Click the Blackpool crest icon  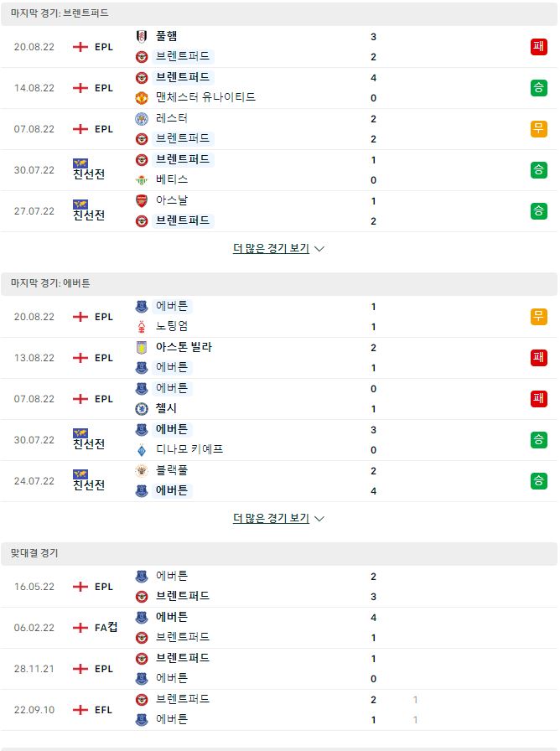pyautogui.click(x=142, y=471)
